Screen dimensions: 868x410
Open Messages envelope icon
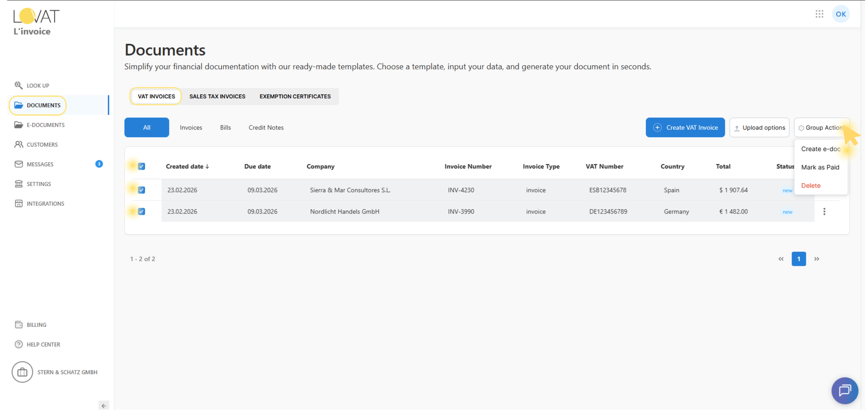point(18,164)
